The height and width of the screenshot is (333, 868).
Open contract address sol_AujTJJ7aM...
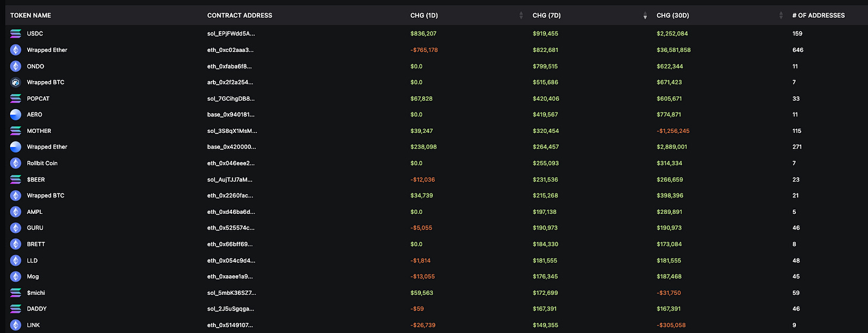coord(231,179)
